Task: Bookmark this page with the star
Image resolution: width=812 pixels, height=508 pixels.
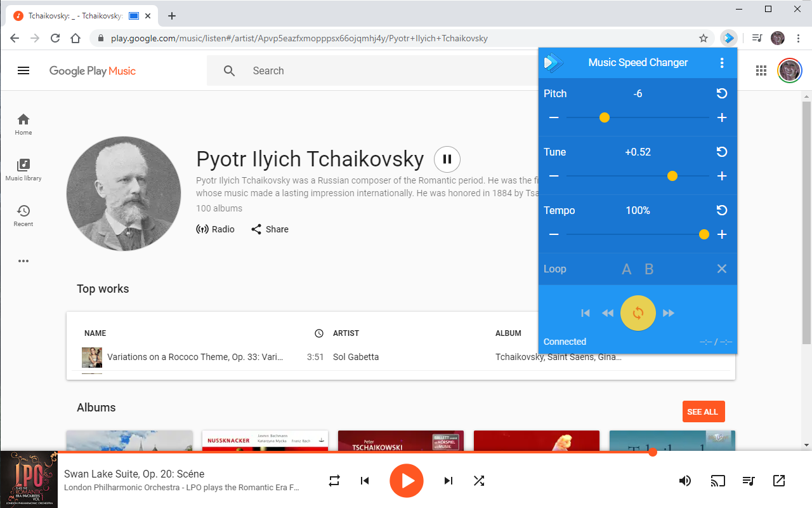Action: 704,38
